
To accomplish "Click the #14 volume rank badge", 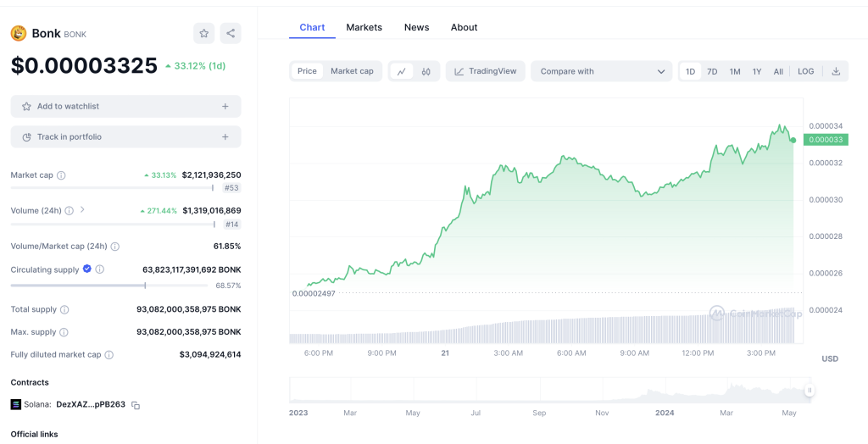I will point(232,225).
